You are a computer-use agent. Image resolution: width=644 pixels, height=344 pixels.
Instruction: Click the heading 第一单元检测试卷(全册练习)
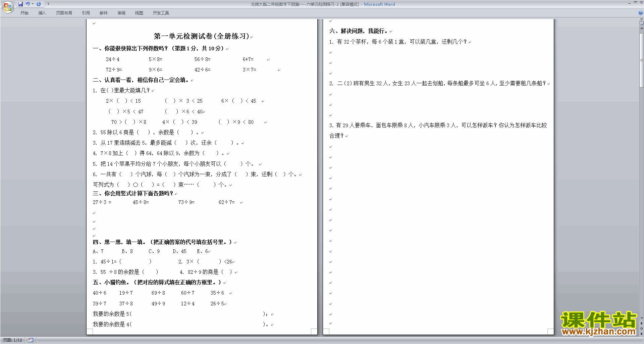(x=201, y=36)
